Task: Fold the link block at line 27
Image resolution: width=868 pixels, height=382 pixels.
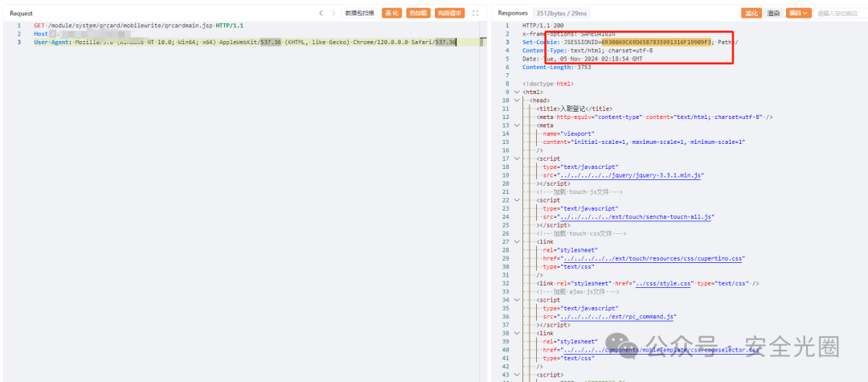Action: [x=517, y=241]
